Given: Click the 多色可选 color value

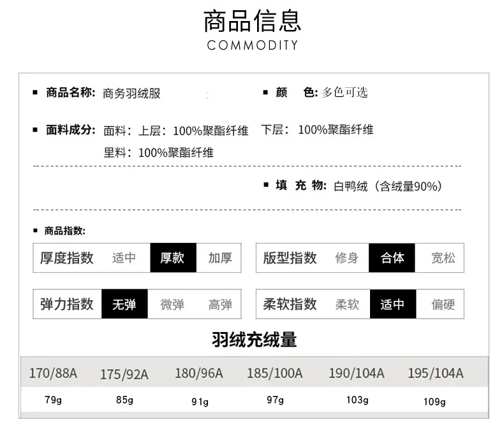Looking at the screenshot, I should tap(345, 92).
